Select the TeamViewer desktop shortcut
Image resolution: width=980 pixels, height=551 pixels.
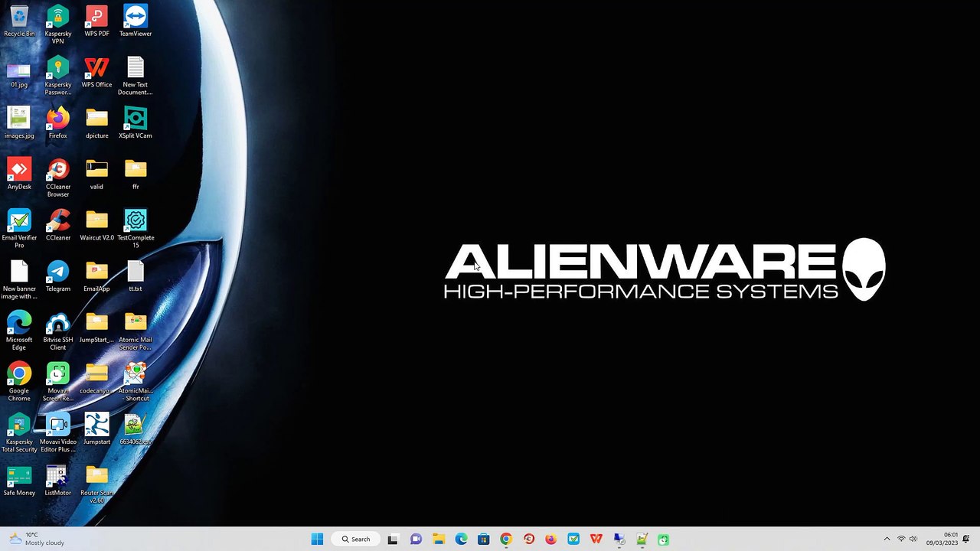136,21
